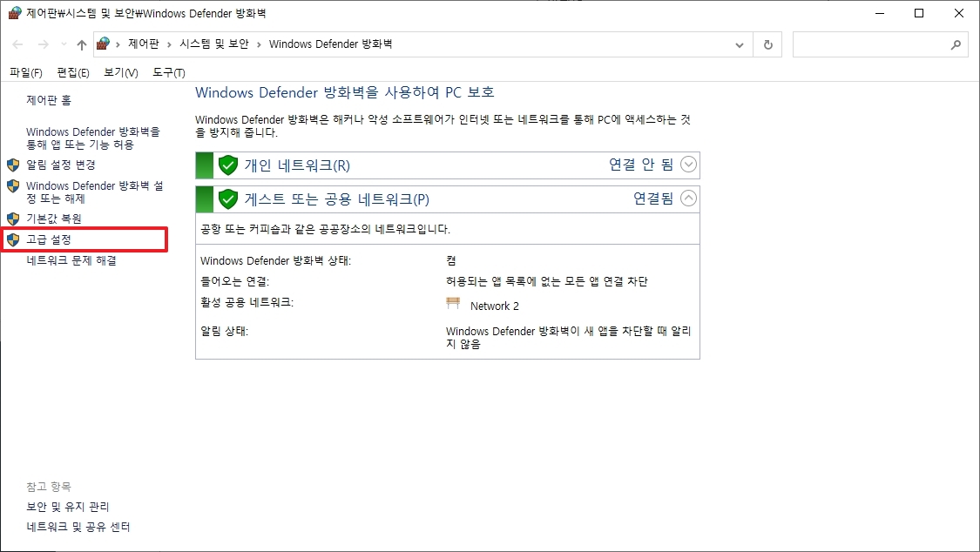Refresh the Control Panel page

point(768,44)
